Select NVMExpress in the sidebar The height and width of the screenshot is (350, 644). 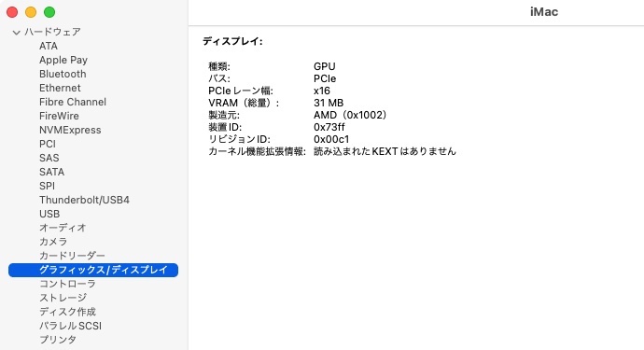tap(70, 130)
